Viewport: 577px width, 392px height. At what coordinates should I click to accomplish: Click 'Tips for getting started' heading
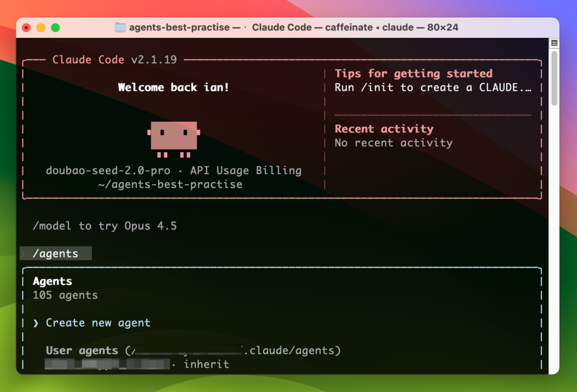(x=413, y=74)
